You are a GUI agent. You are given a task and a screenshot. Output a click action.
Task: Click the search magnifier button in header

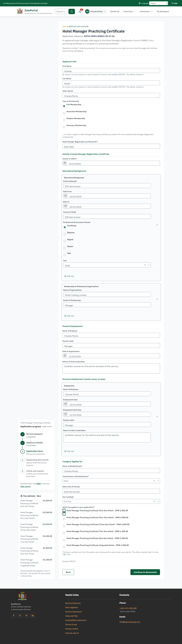[72, 11]
